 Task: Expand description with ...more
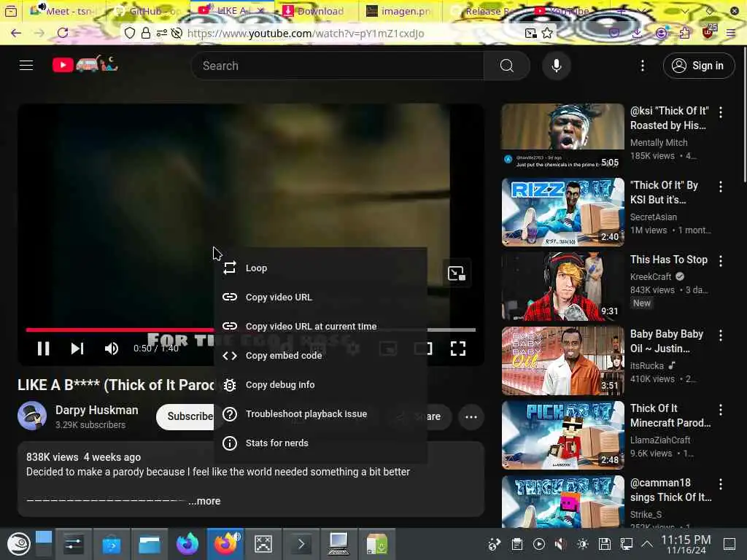[204, 501]
